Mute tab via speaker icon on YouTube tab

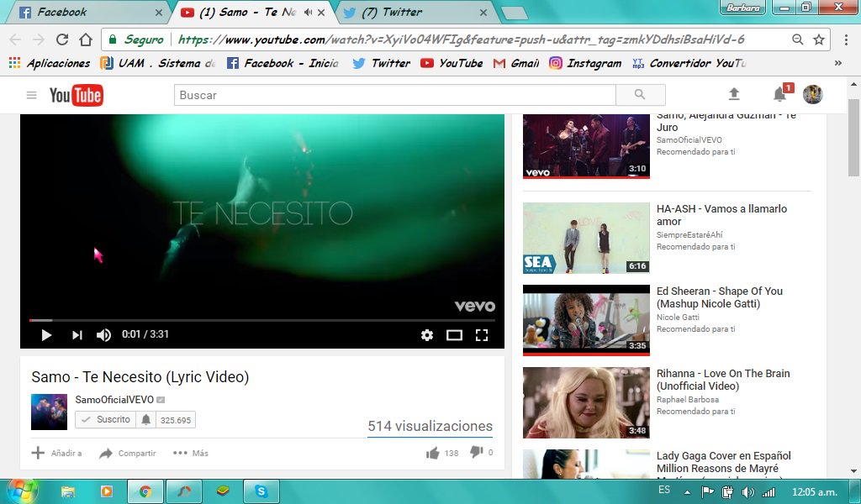308,12
